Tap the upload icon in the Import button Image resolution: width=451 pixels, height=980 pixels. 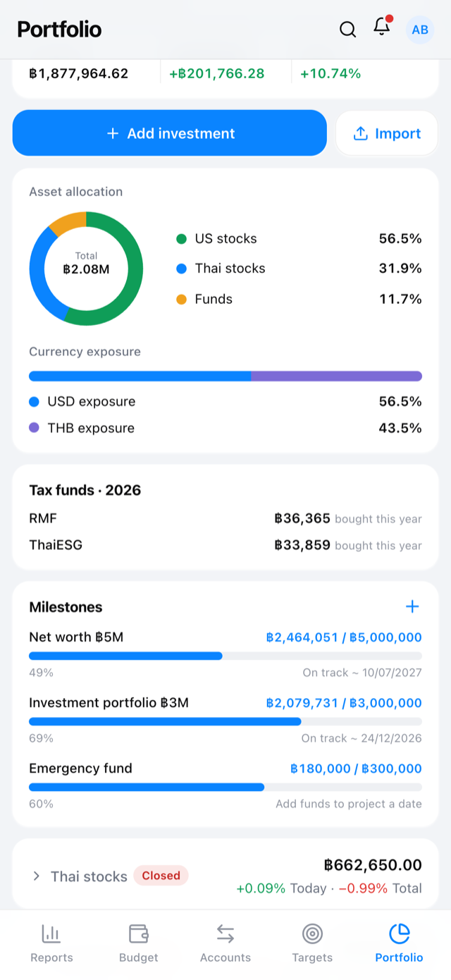click(361, 133)
